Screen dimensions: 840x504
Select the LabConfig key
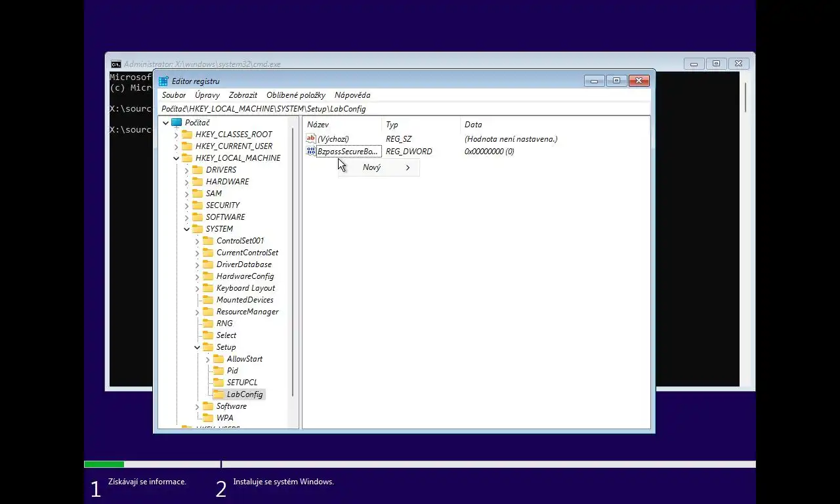[245, 394]
